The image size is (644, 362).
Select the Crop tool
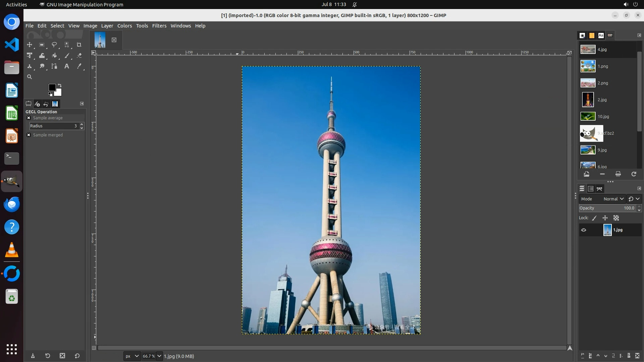pyautogui.click(x=79, y=45)
